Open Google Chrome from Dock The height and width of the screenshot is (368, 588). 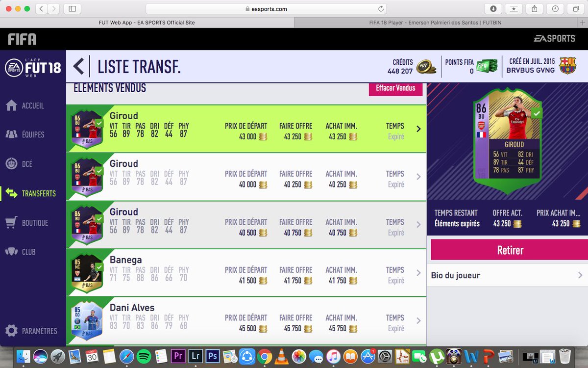(264, 356)
